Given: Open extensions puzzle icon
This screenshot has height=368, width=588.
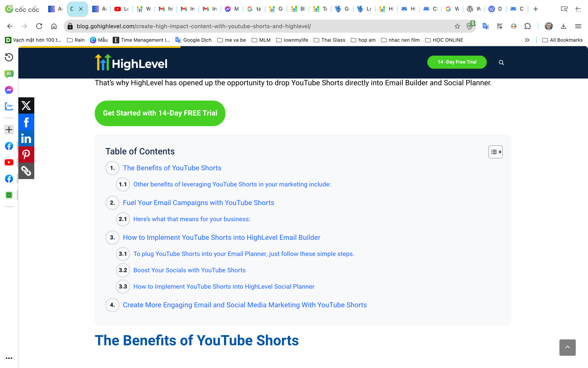Looking at the screenshot, I should [x=528, y=26].
